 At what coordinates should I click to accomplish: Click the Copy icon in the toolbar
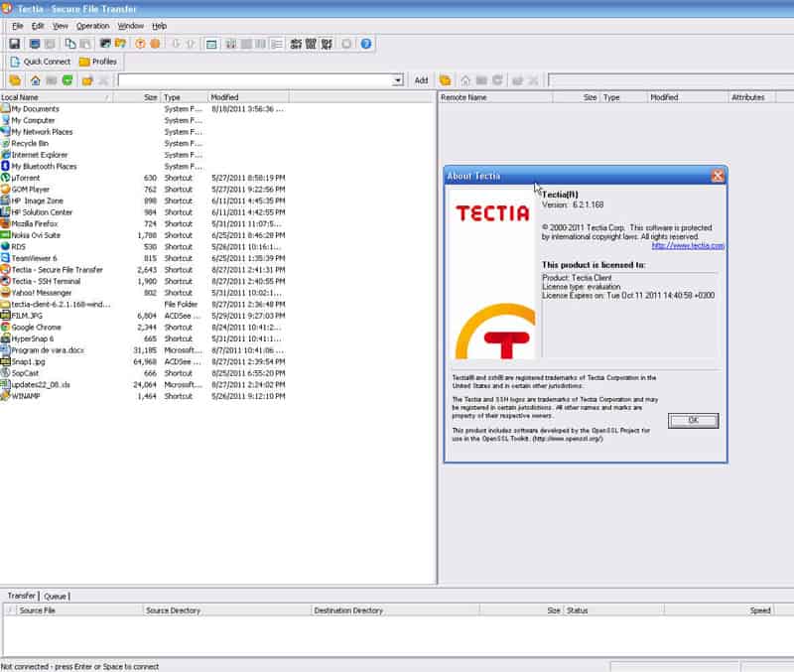(x=69, y=44)
